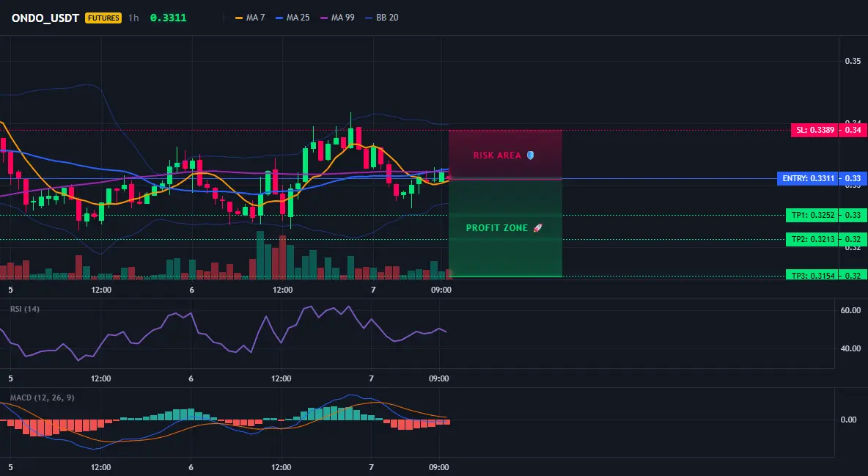Click the yellow FUTURES badge

point(103,18)
